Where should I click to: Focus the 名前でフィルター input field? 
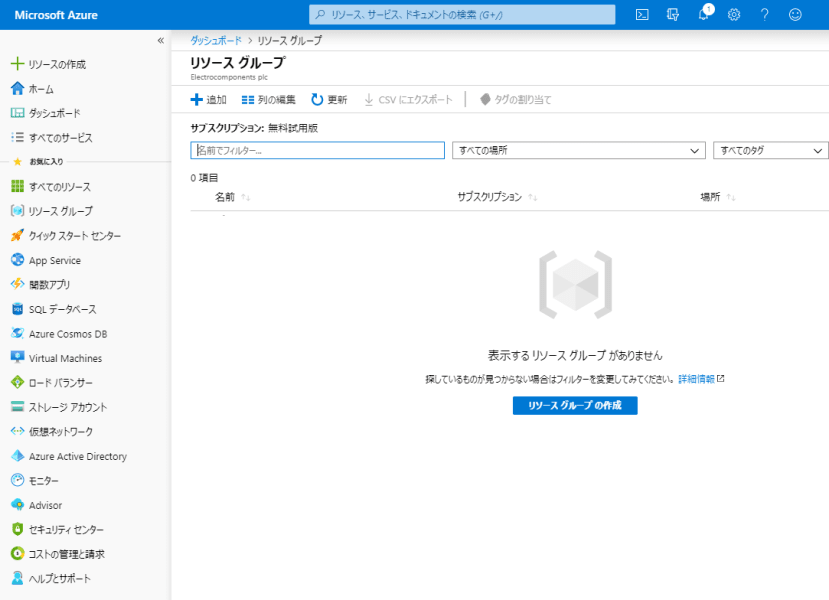click(x=317, y=150)
